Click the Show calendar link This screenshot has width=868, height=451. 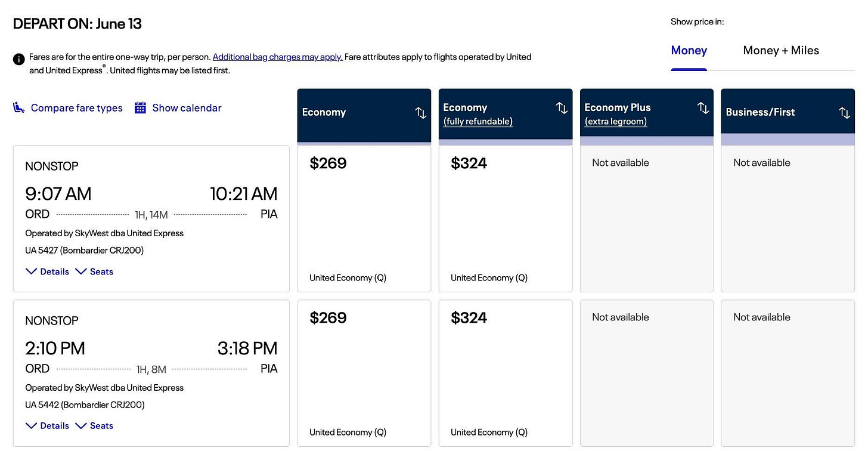(x=187, y=108)
